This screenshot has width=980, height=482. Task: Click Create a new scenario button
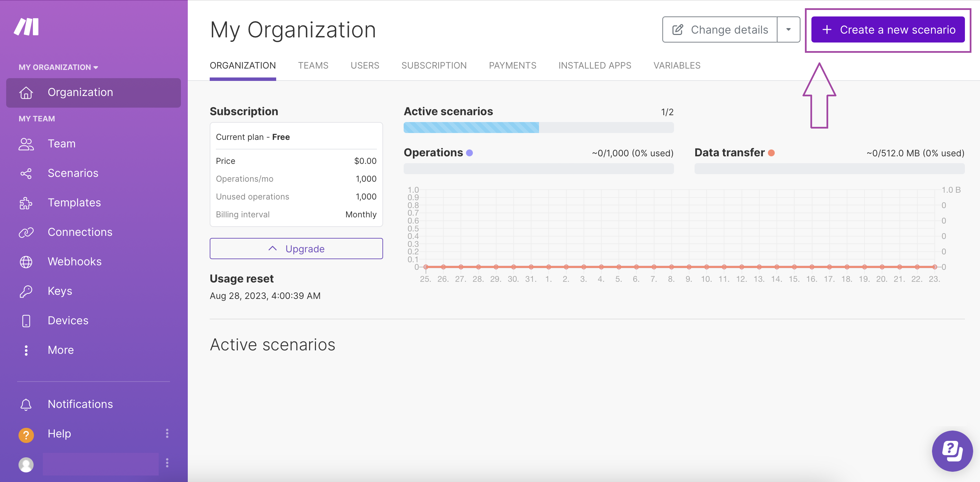(887, 30)
